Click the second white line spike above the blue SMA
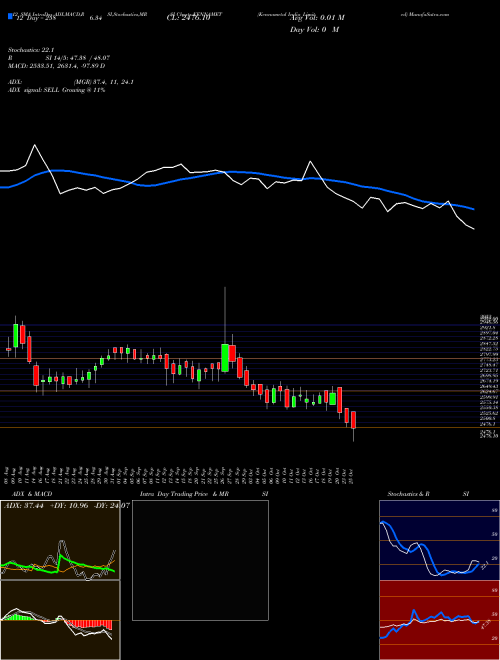Viewport: 500px width, 660px height. coord(311,162)
